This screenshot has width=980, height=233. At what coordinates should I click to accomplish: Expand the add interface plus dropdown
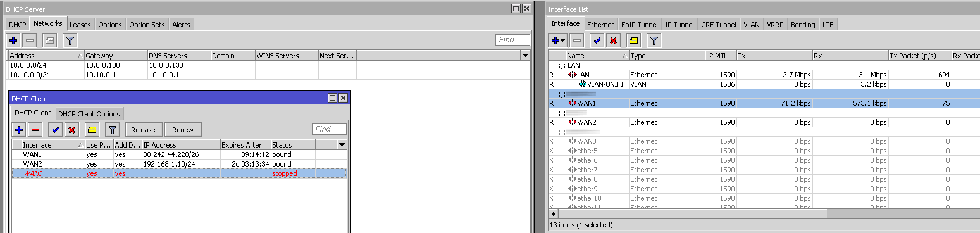(x=558, y=41)
